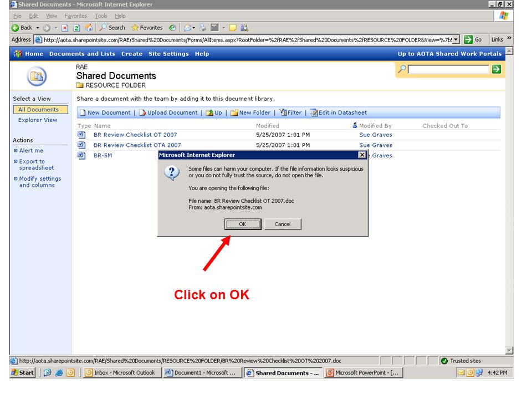Click Export to spreadsheet action
532x399 pixels.
[x=37, y=165]
